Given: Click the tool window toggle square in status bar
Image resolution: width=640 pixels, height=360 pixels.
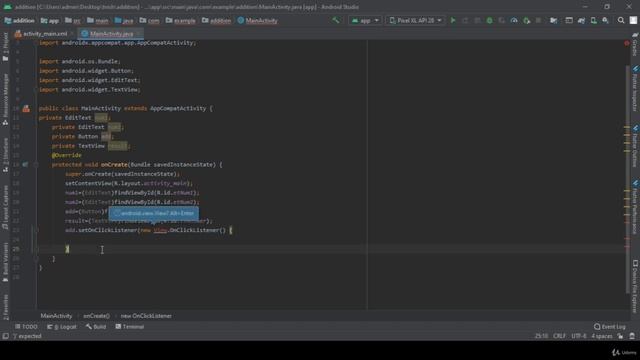Looking at the screenshot, I should click(x=5, y=336).
